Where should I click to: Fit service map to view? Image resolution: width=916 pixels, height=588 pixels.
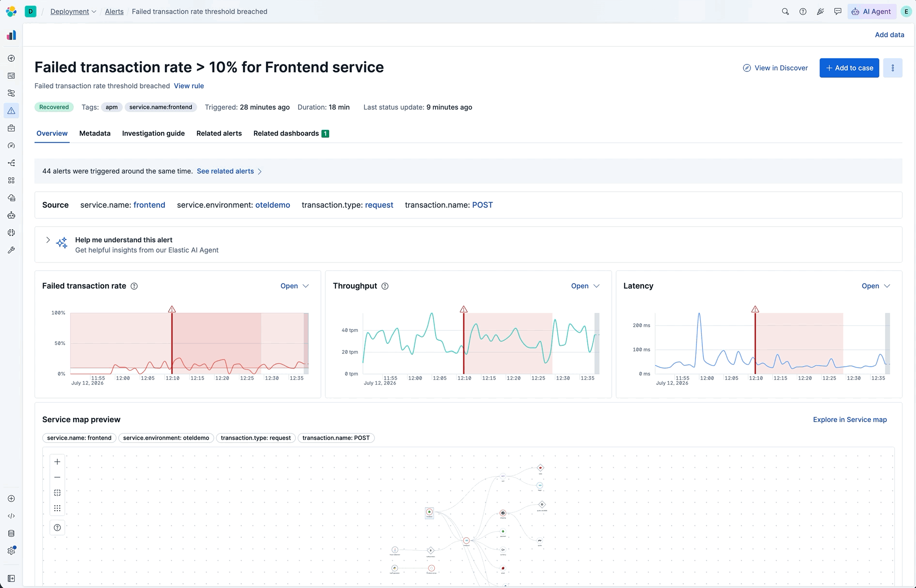[57, 493]
